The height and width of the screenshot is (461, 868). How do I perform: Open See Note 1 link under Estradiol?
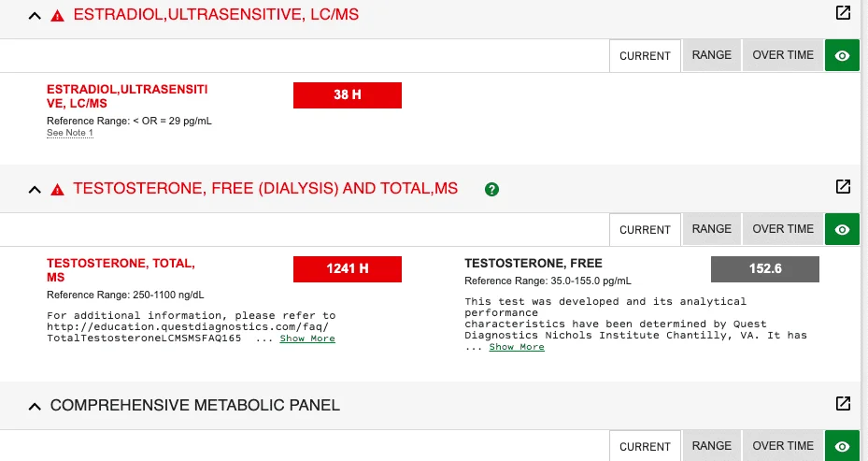point(70,133)
